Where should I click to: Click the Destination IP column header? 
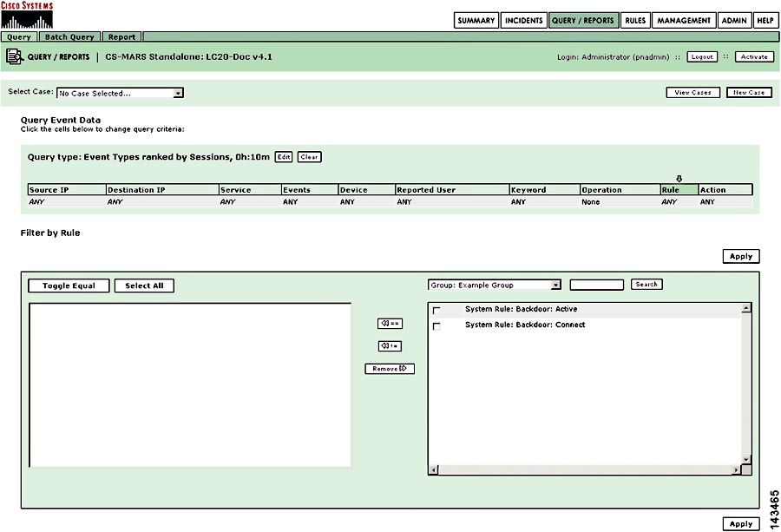click(162, 190)
